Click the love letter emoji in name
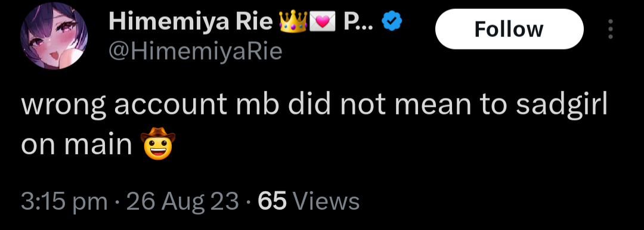Image resolution: width=644 pixels, height=230 pixels. [323, 22]
